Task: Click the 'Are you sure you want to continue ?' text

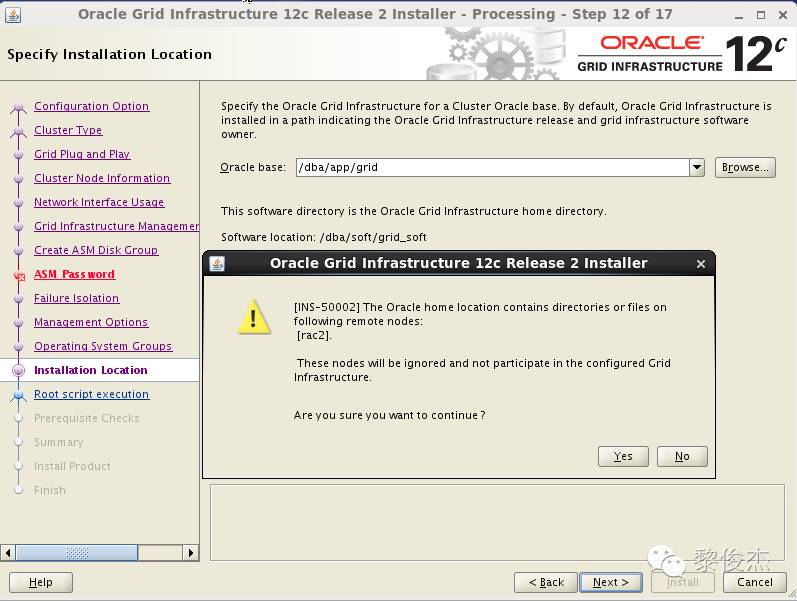Action: pos(389,415)
